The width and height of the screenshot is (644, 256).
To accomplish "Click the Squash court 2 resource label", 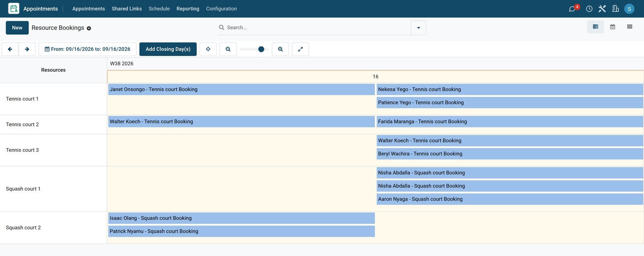I will [23, 228].
